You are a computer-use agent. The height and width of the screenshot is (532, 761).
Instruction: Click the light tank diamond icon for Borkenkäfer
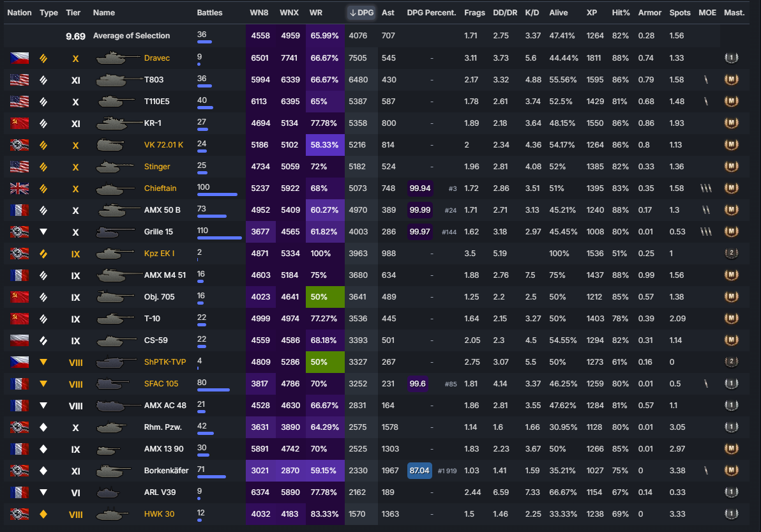tap(43, 471)
